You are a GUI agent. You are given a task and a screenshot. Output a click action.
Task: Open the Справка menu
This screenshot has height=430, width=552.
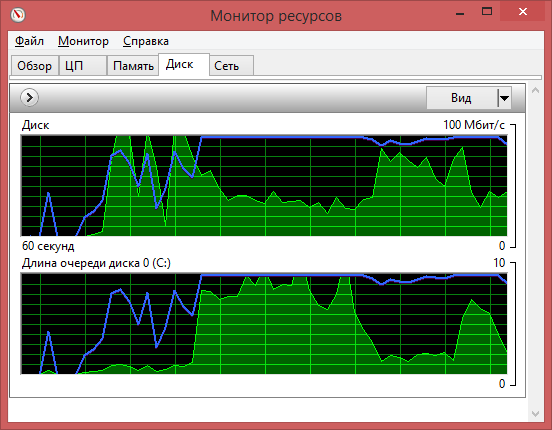[146, 41]
